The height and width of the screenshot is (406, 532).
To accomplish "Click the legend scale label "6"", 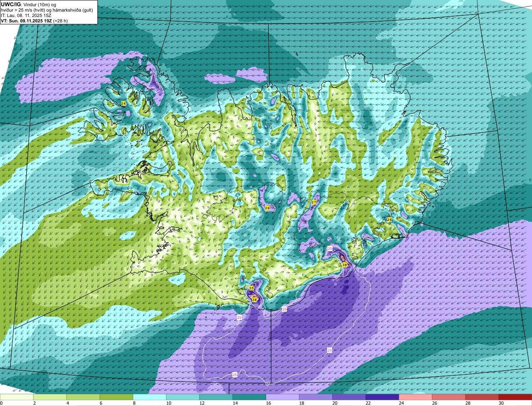I will click(101, 403).
